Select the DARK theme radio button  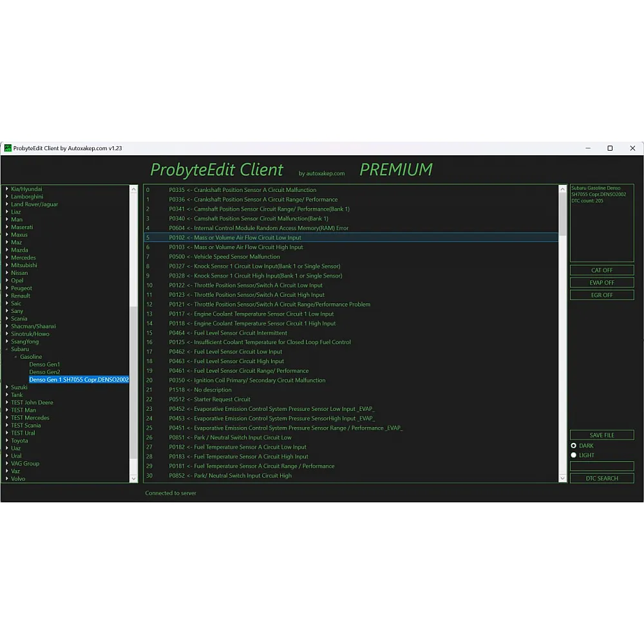[x=574, y=446]
